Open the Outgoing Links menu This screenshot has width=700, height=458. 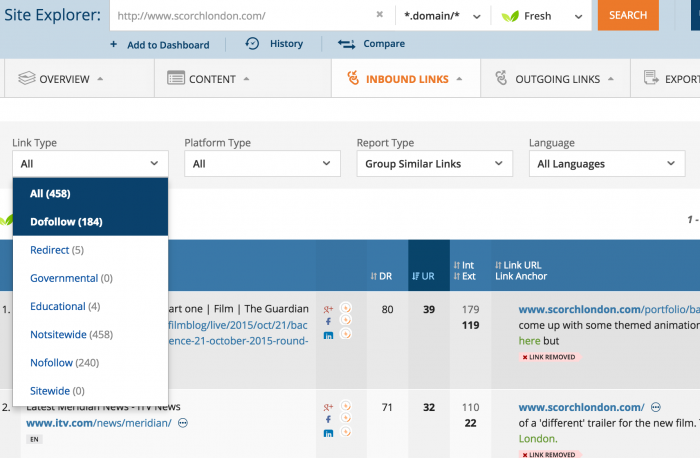pyautogui.click(x=555, y=79)
